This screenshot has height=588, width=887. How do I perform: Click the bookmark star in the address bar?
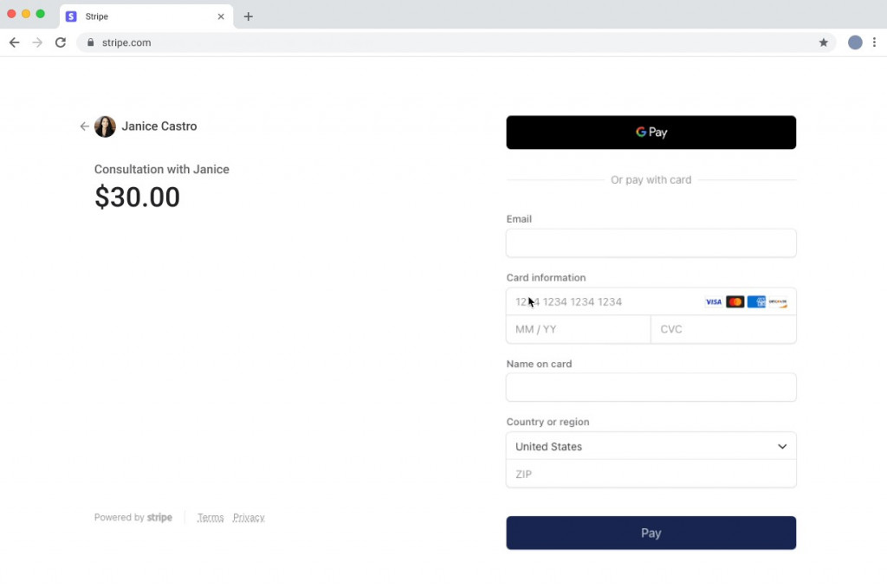click(x=824, y=42)
